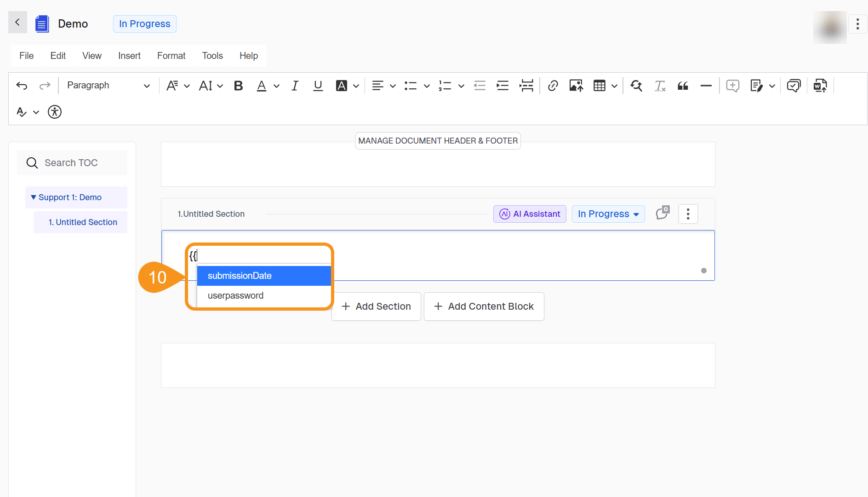Use the Find and replace tool
The height and width of the screenshot is (497, 868).
pos(636,86)
